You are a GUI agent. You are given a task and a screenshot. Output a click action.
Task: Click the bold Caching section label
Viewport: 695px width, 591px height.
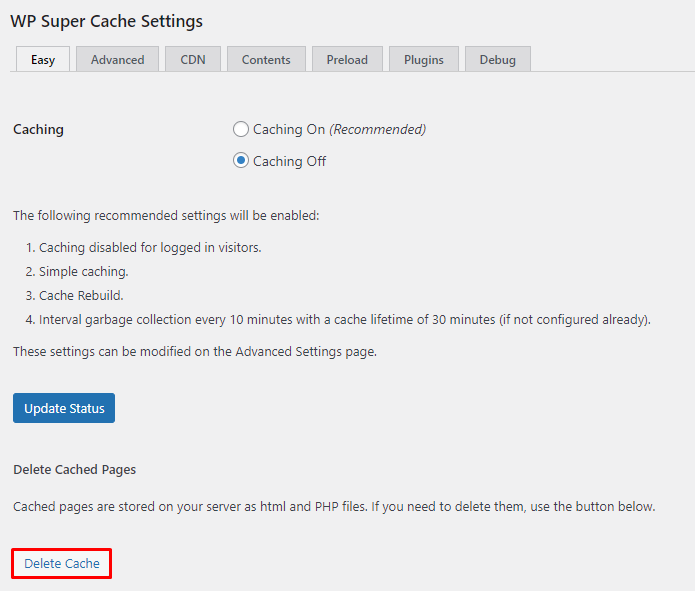point(38,129)
